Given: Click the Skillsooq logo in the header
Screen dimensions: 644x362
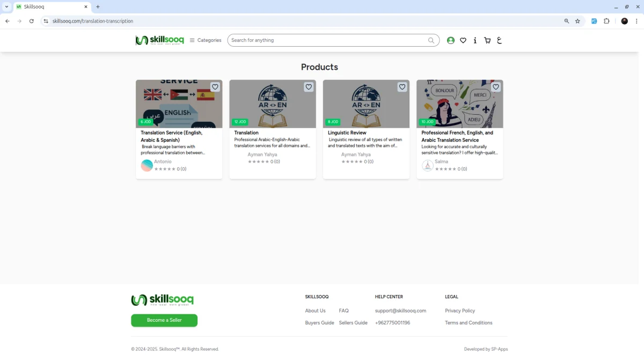Looking at the screenshot, I should click(x=160, y=40).
